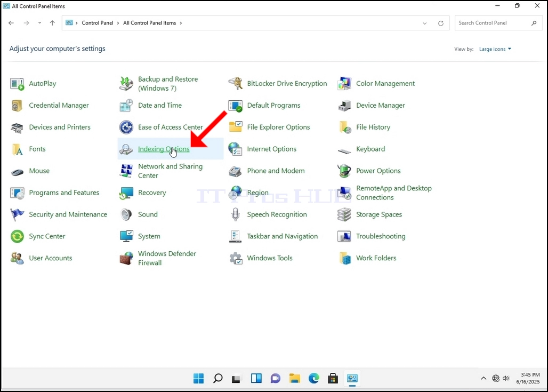The height and width of the screenshot is (392, 548).
Task: Go up one level with Up arrow
Action: (x=52, y=23)
